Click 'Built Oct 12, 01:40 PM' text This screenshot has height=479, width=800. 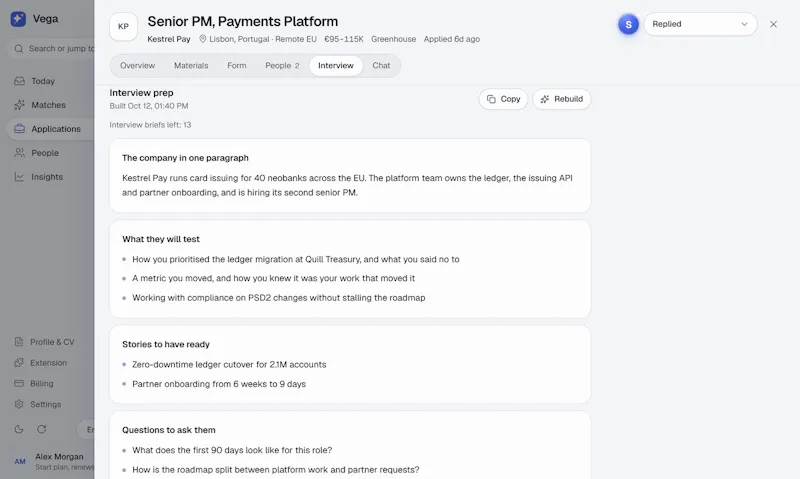tap(148, 106)
